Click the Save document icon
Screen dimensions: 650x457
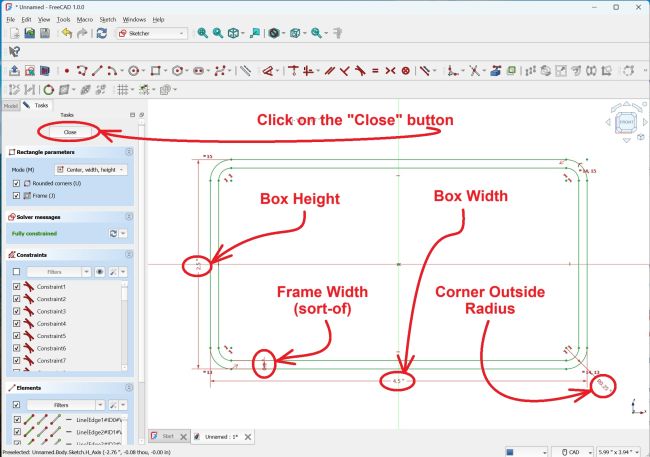coord(45,33)
